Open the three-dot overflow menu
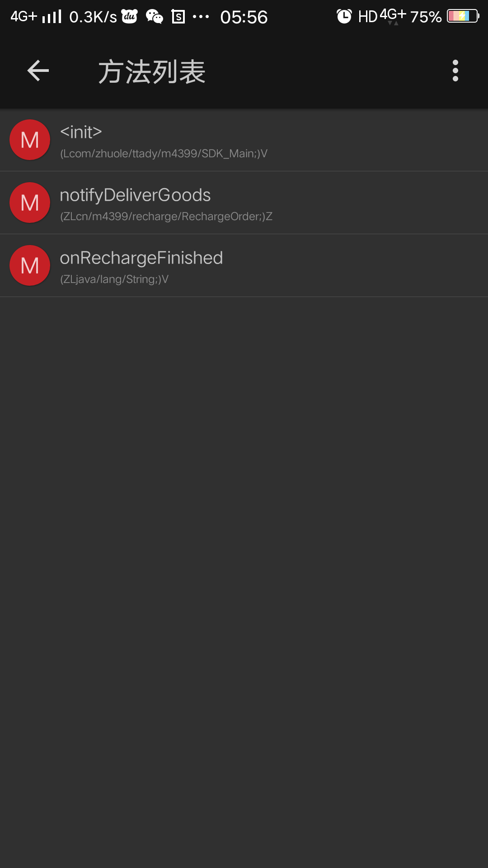 tap(455, 71)
